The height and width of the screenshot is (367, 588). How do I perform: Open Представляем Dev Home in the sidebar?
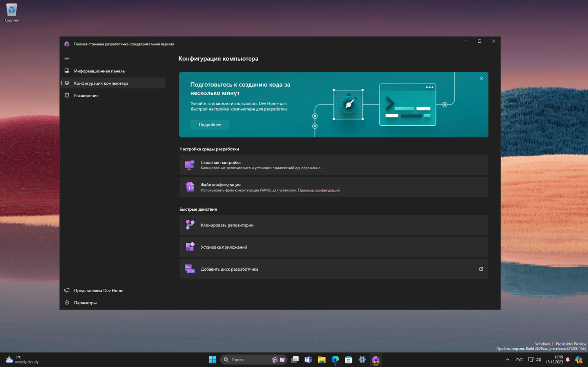(x=113, y=290)
